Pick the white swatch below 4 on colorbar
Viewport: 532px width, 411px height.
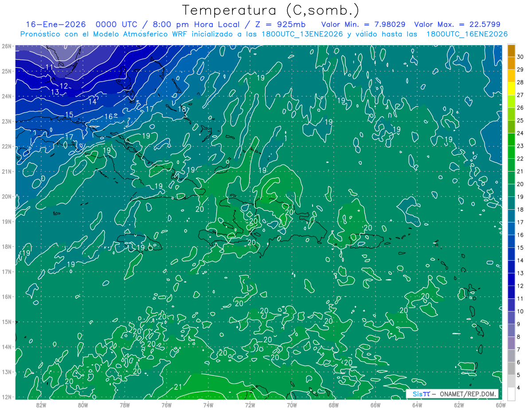511,394
